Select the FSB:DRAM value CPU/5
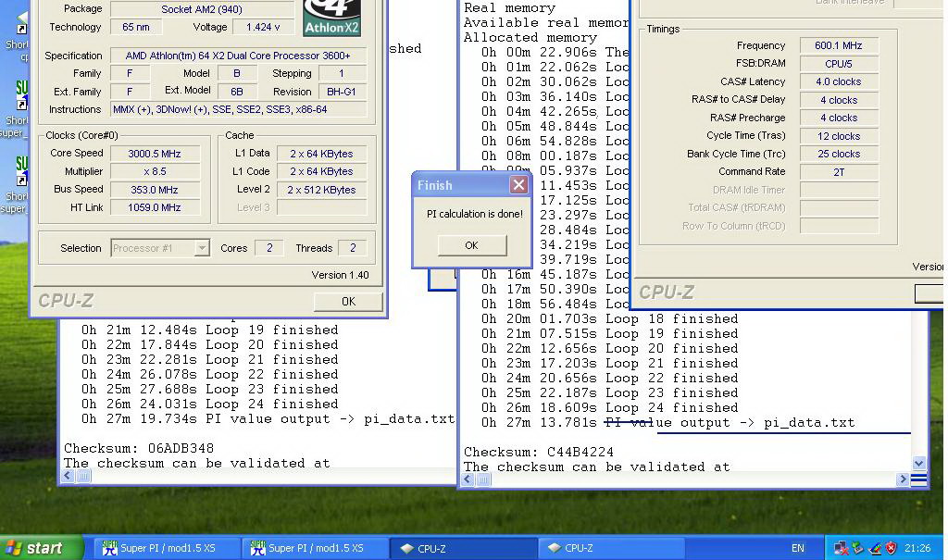This screenshot has width=948, height=560. (x=839, y=64)
